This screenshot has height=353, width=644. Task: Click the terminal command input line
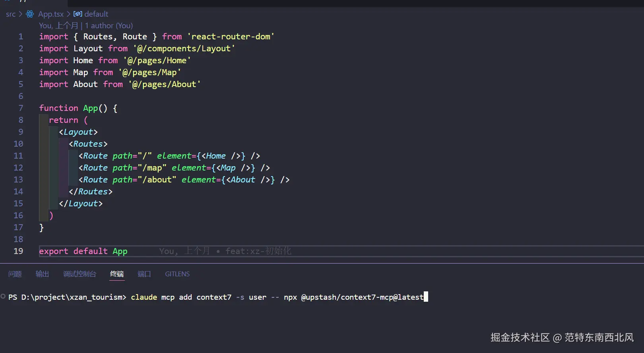coord(218,297)
